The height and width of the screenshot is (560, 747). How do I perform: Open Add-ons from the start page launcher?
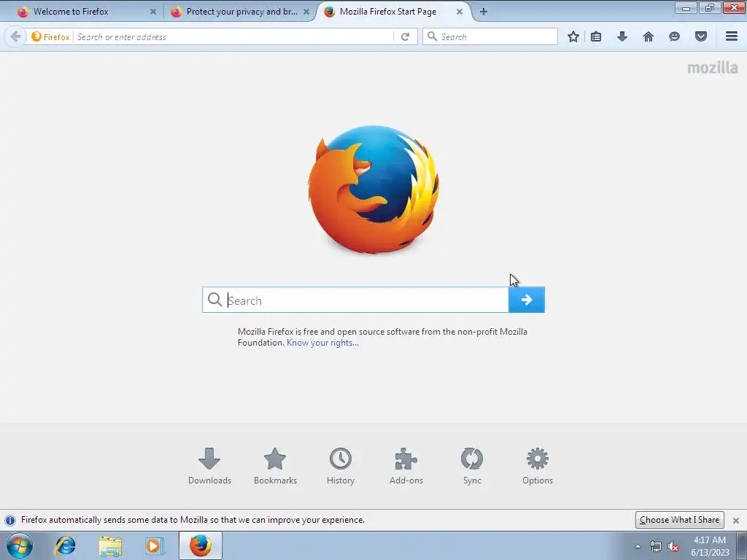coord(406,466)
